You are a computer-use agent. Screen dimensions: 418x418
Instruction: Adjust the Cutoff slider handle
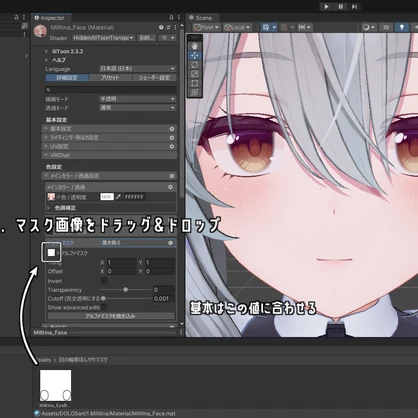(103, 298)
